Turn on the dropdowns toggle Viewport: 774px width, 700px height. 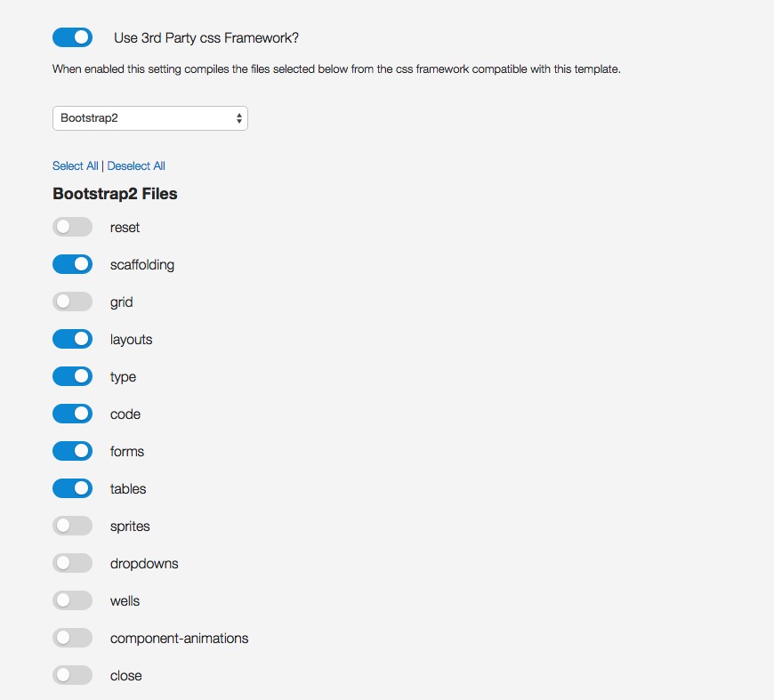point(72,564)
